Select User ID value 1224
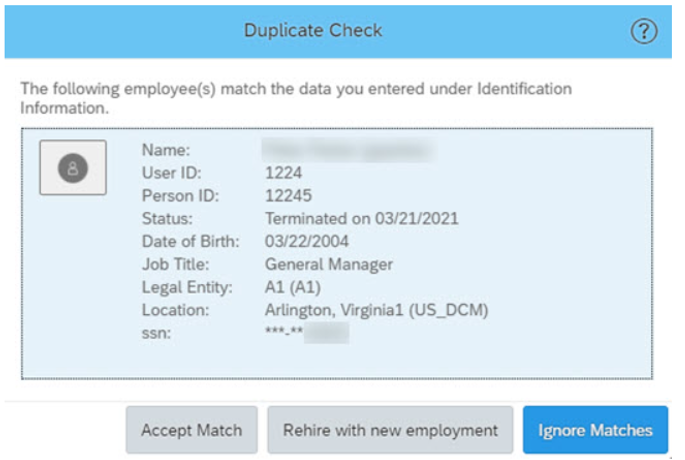The image size is (685, 460). (283, 173)
